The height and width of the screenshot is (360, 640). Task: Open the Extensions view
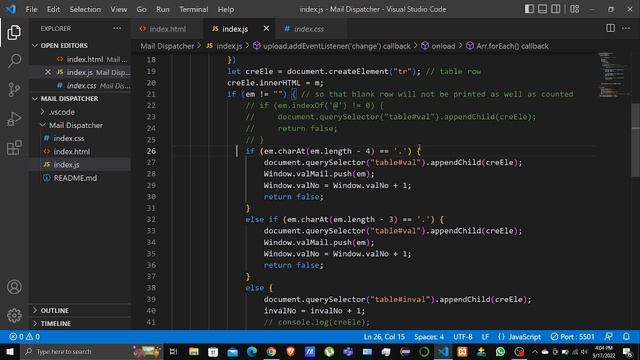click(x=14, y=148)
